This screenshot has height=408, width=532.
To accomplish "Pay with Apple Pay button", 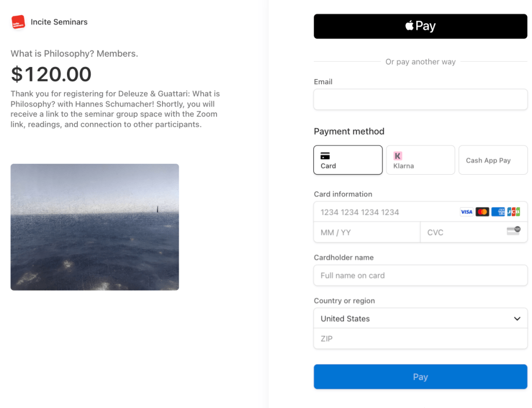I will click(420, 26).
